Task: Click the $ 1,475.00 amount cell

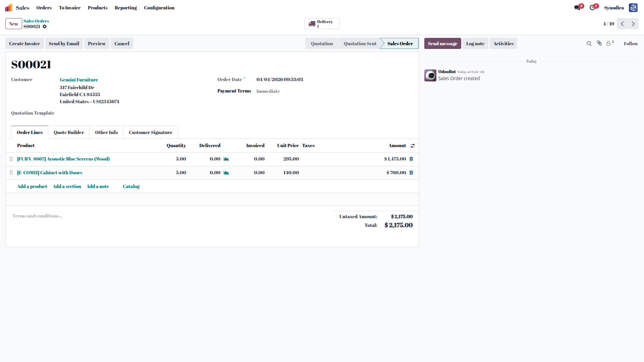Action: coord(395,159)
